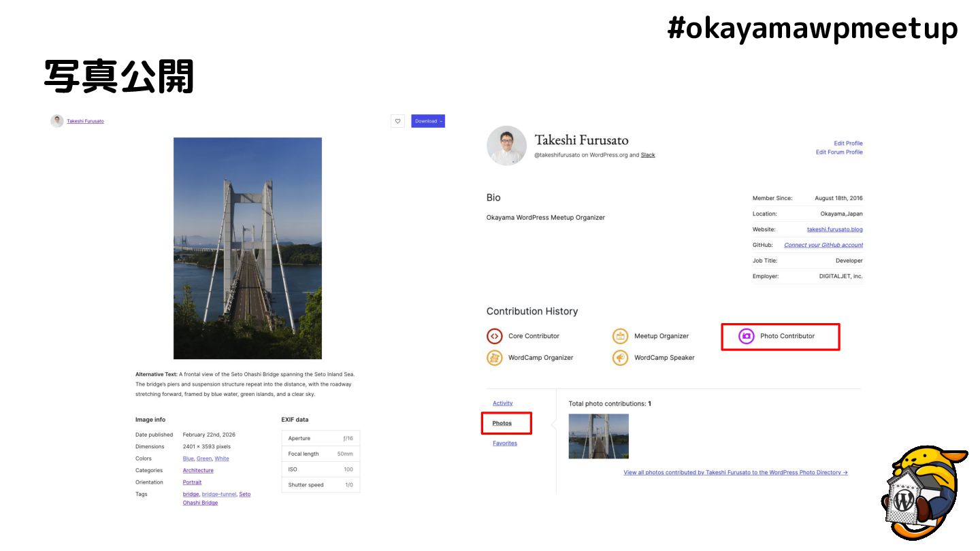Click the Photo Contributor camera badge icon
This screenshot has height=551, width=980.
click(x=747, y=336)
